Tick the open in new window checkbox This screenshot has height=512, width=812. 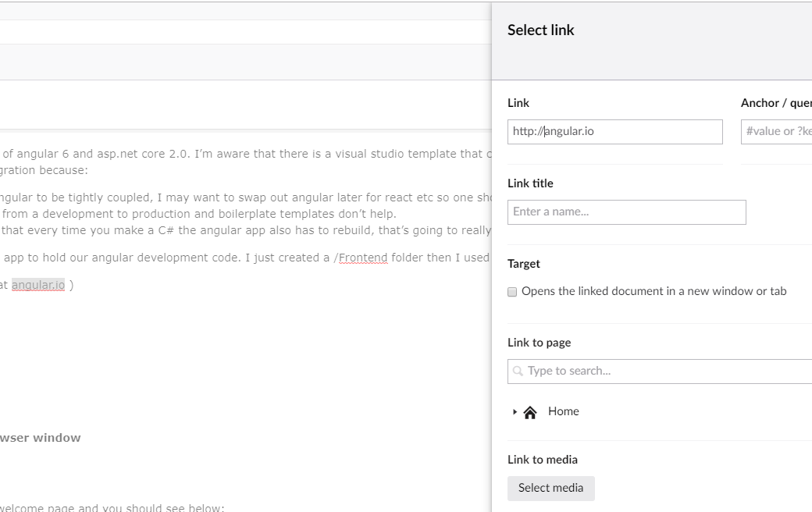(512, 292)
